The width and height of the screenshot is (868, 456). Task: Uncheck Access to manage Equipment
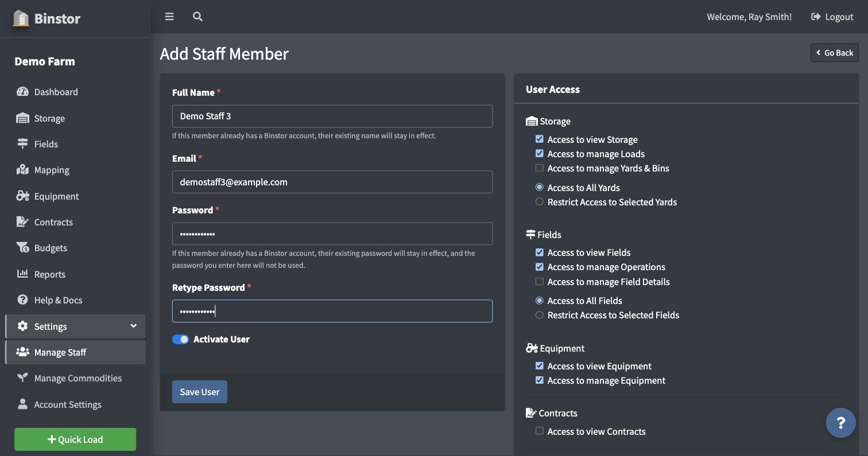click(539, 380)
